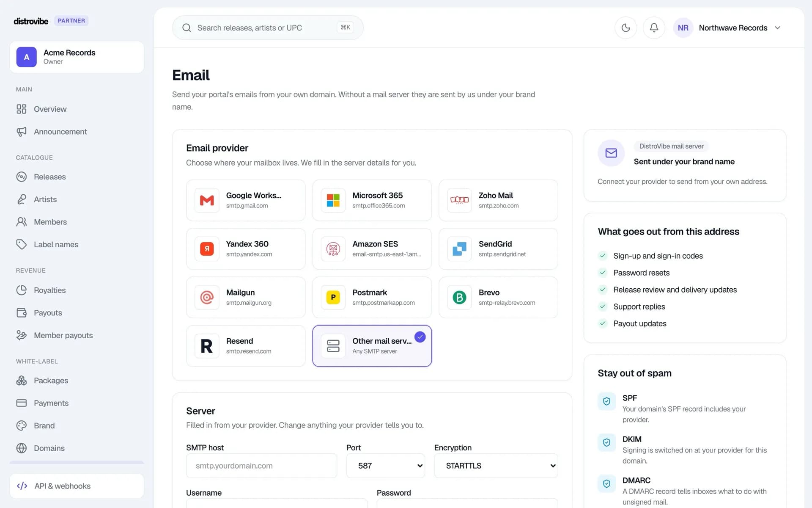Click the search magnifier icon
This screenshot has height=508, width=812.
coord(187,28)
